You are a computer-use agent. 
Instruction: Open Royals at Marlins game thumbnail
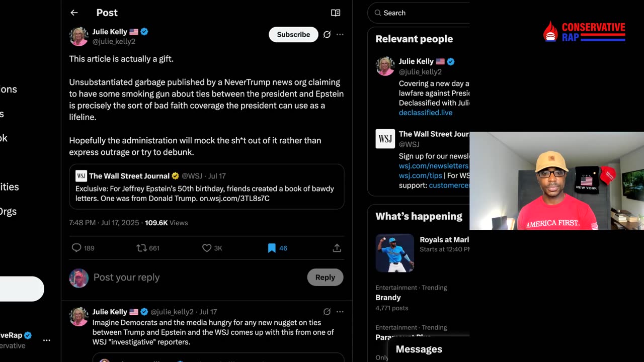click(x=395, y=253)
